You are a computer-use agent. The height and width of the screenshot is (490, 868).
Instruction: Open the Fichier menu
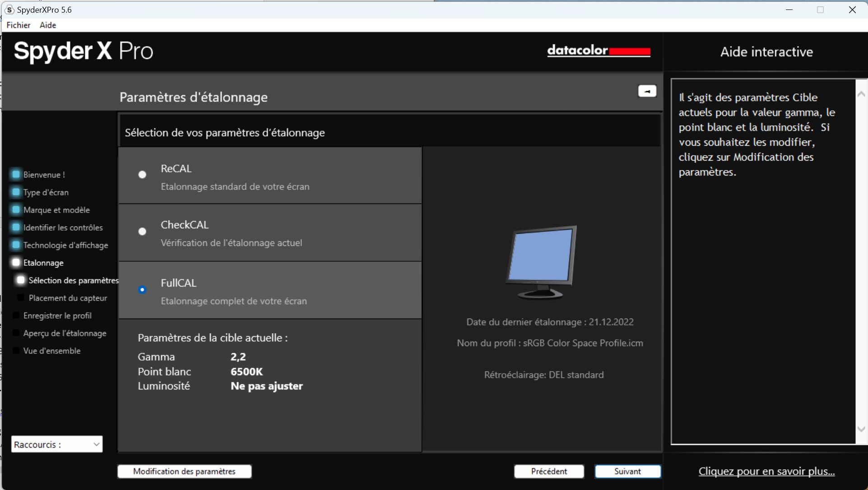tap(19, 25)
